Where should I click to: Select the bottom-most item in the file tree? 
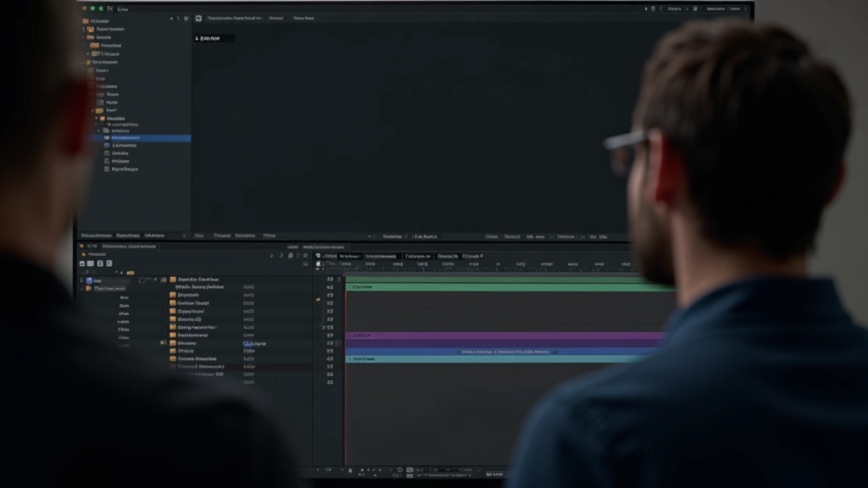121,169
